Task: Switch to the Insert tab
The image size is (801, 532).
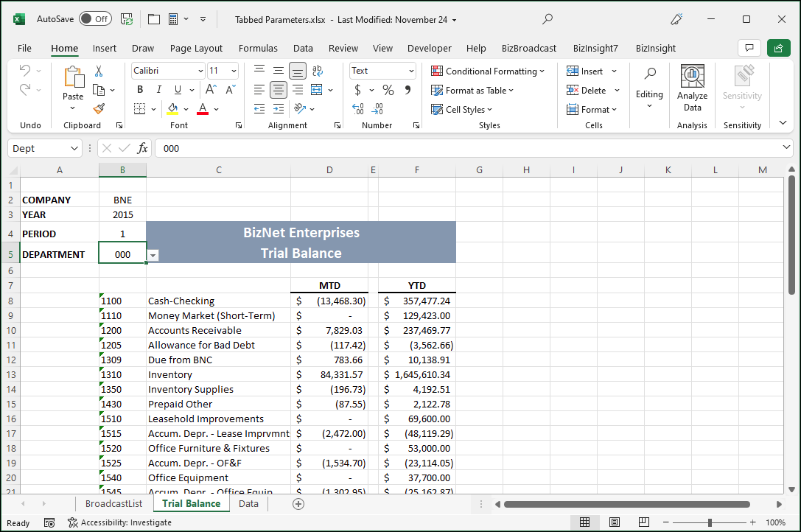Action: coord(104,48)
